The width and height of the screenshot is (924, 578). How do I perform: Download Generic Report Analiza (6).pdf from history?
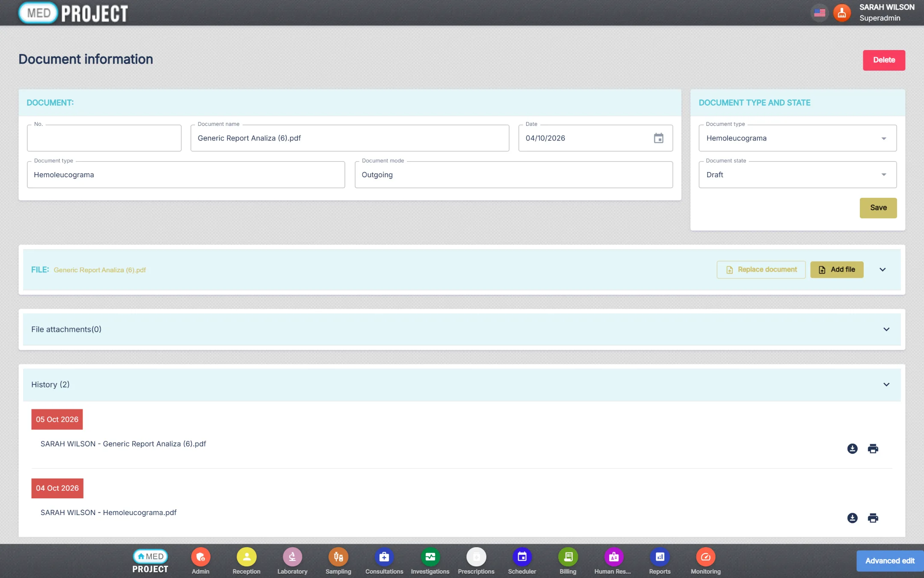[852, 449]
